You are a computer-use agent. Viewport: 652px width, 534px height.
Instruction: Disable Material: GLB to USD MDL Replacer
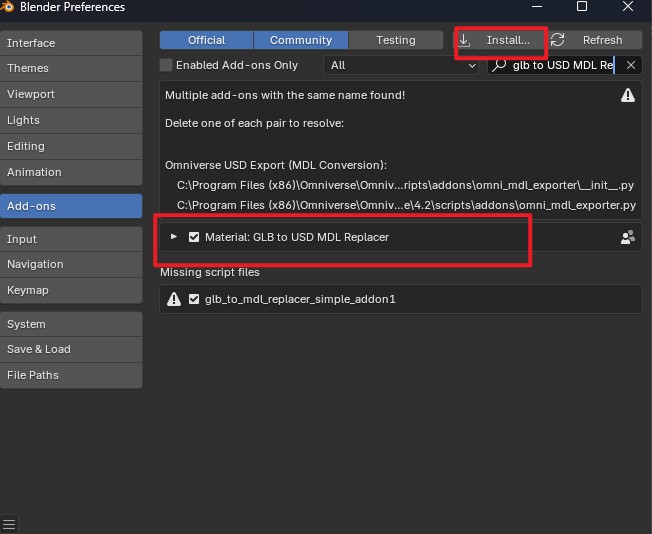pos(194,237)
